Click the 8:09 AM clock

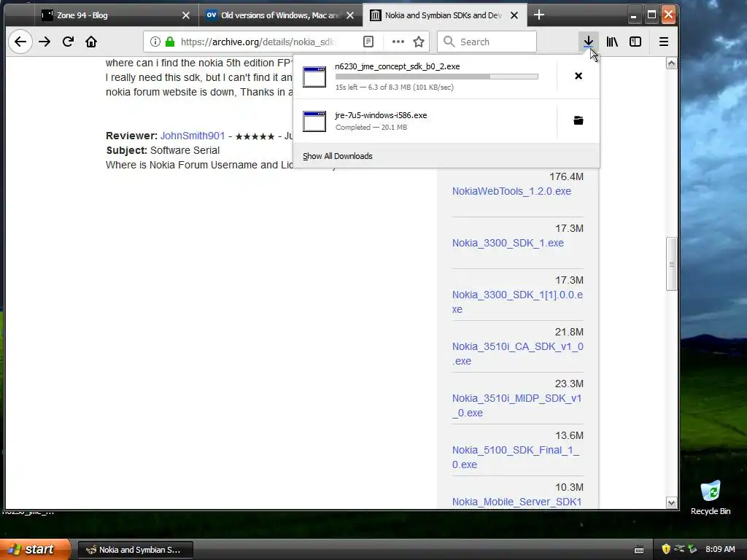click(720, 549)
